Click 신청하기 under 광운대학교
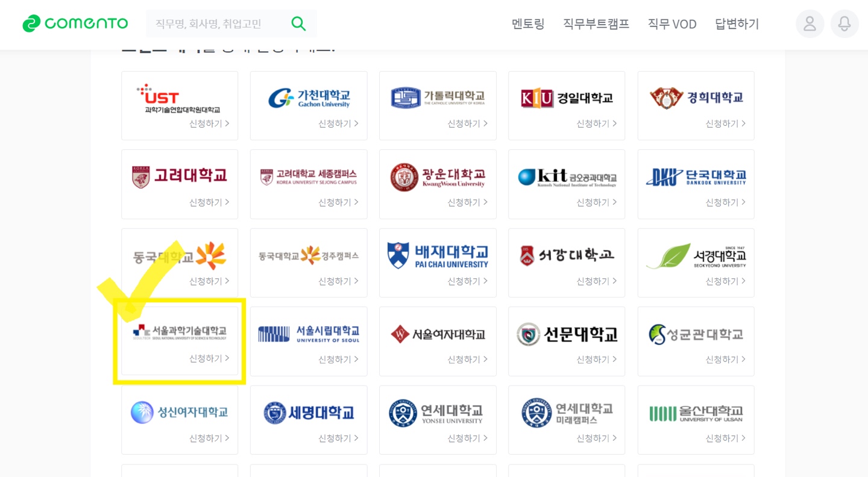868x477 pixels. 467,202
